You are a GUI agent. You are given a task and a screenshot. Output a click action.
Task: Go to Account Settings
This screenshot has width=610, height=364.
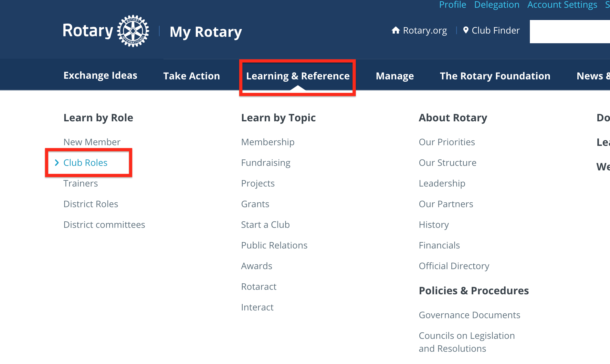coord(562,5)
